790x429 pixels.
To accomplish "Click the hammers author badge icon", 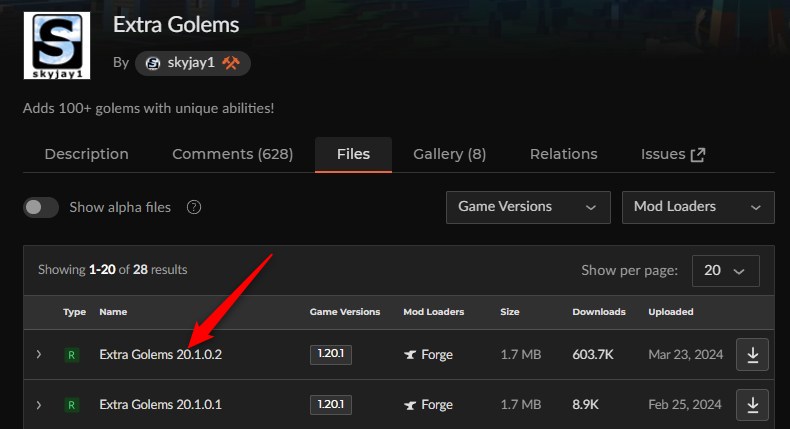I will click(231, 63).
